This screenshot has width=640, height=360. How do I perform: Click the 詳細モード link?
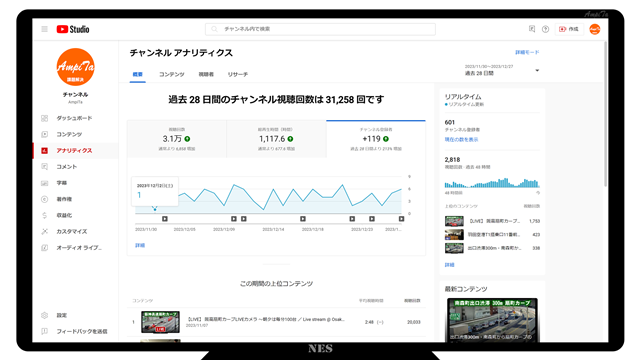(x=527, y=52)
